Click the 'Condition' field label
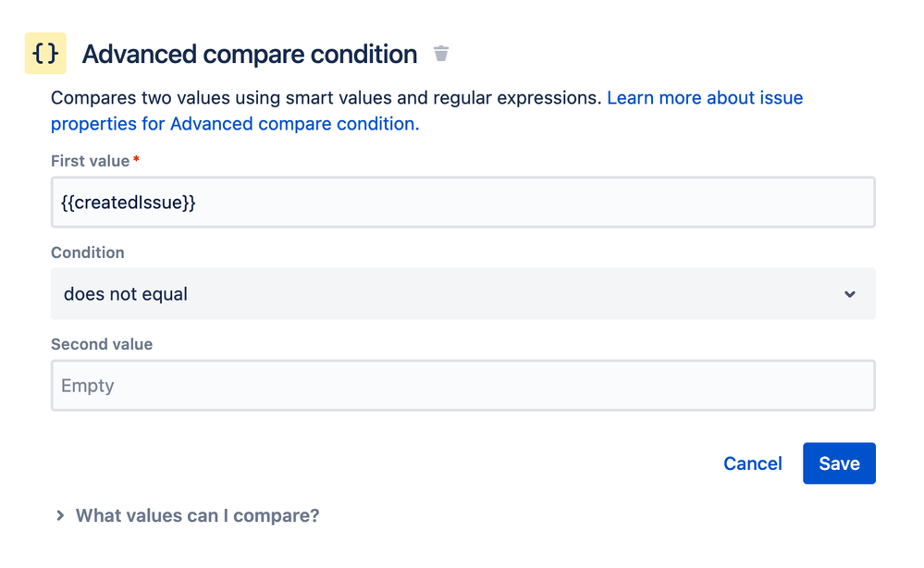924x568 pixels. (87, 253)
